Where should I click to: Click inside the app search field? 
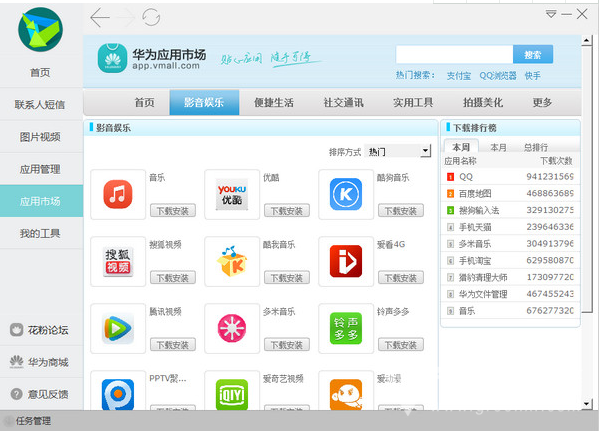pyautogui.click(x=454, y=54)
